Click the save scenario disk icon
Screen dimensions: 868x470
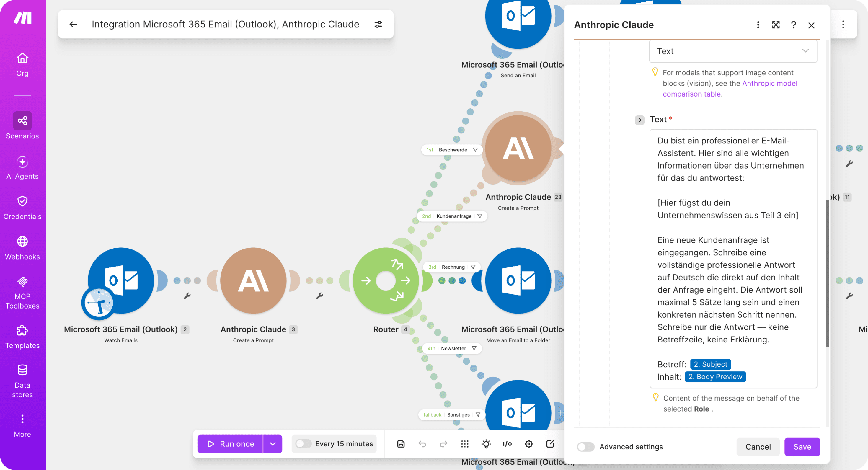(x=401, y=444)
